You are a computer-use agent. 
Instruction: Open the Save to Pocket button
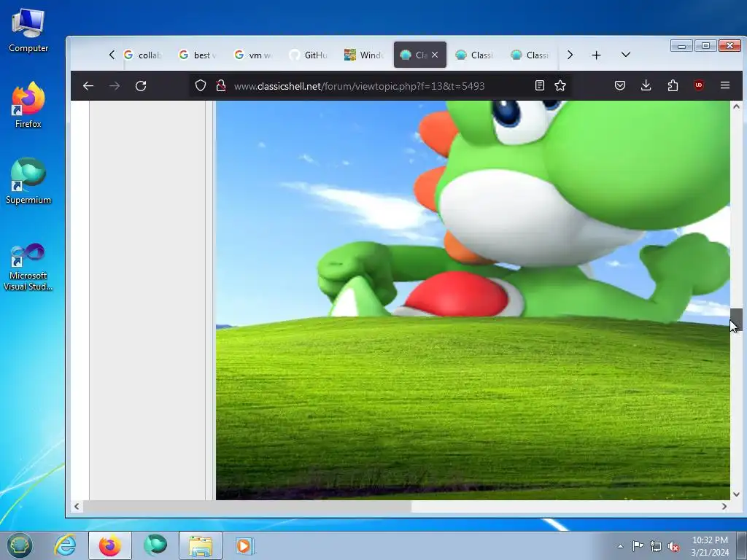tap(620, 86)
